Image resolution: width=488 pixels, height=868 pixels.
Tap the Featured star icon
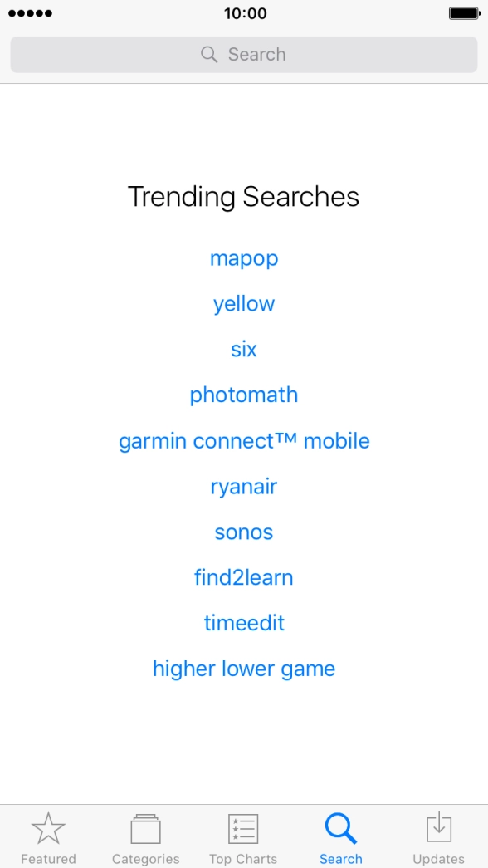point(48,827)
